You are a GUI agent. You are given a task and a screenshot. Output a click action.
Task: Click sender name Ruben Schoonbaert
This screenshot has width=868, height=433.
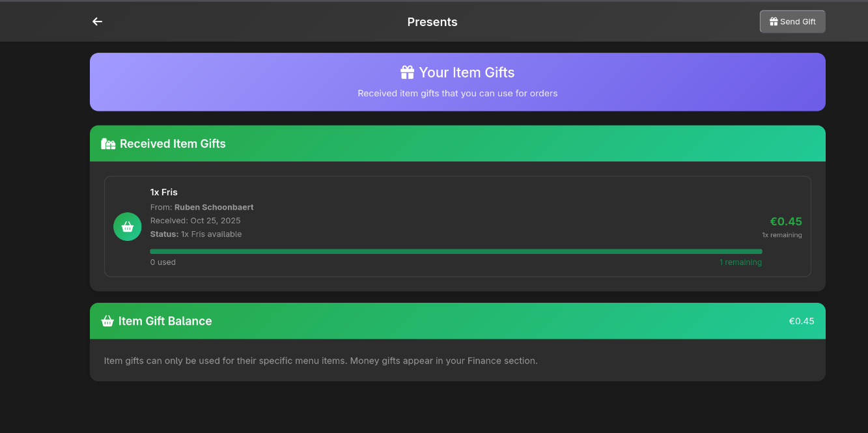[214, 207]
